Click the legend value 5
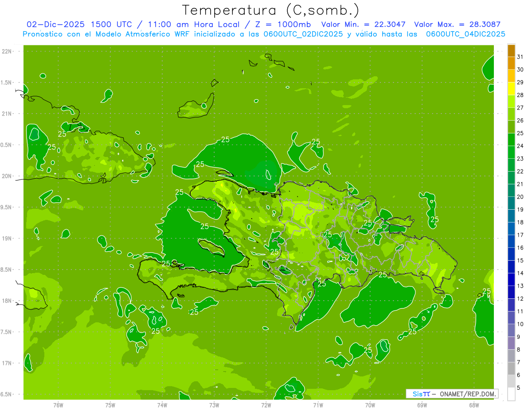Image resolution: width=532 pixels, height=411 pixels. [519, 388]
